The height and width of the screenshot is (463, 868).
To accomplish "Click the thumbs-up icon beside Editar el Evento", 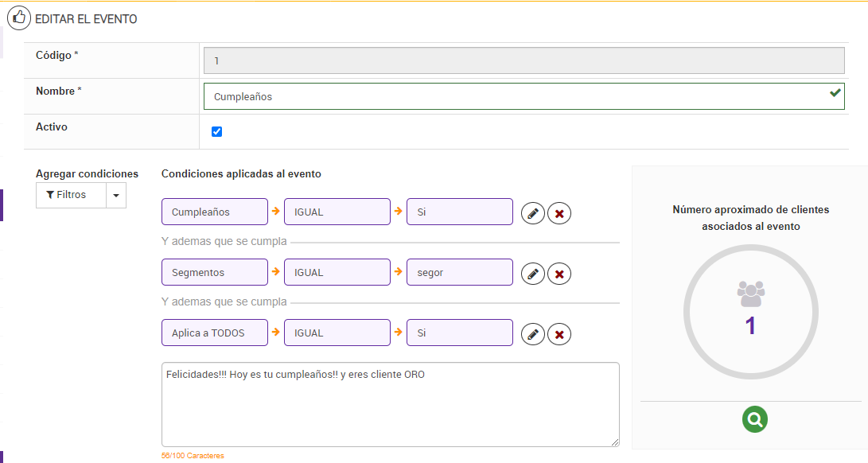I will pyautogui.click(x=19, y=18).
